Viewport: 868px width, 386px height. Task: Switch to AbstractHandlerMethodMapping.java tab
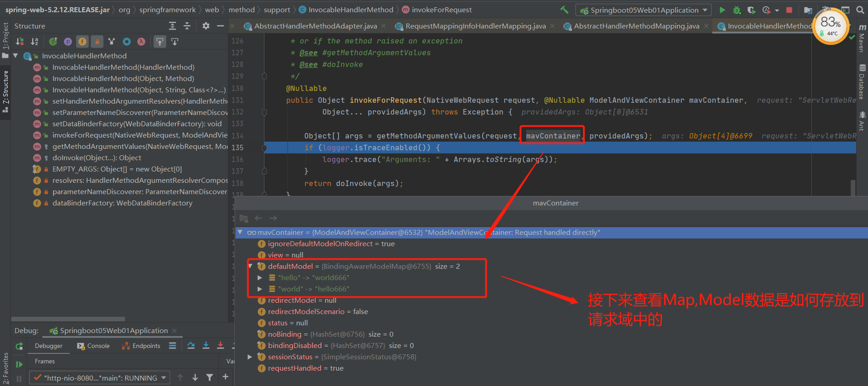(637, 26)
